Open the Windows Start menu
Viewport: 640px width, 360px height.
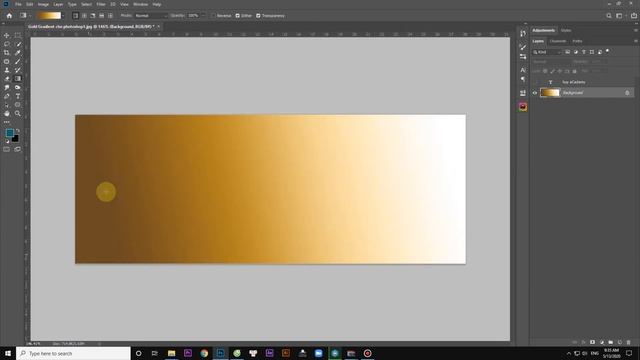pos(8,353)
